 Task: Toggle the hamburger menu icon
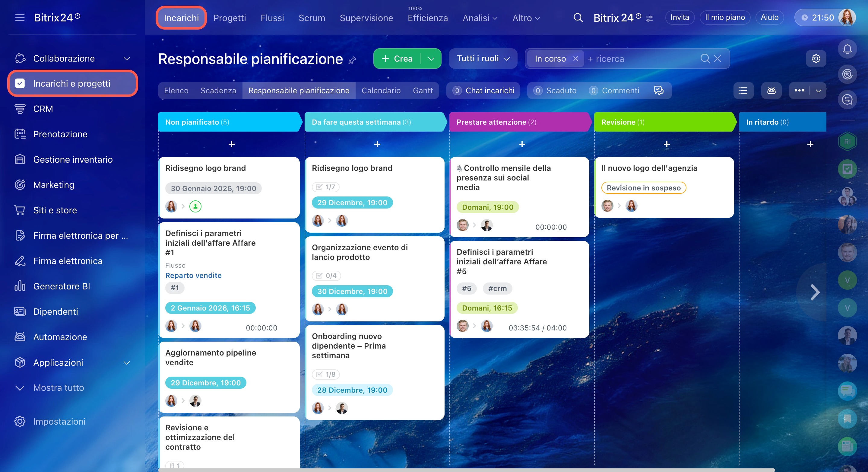(x=20, y=18)
